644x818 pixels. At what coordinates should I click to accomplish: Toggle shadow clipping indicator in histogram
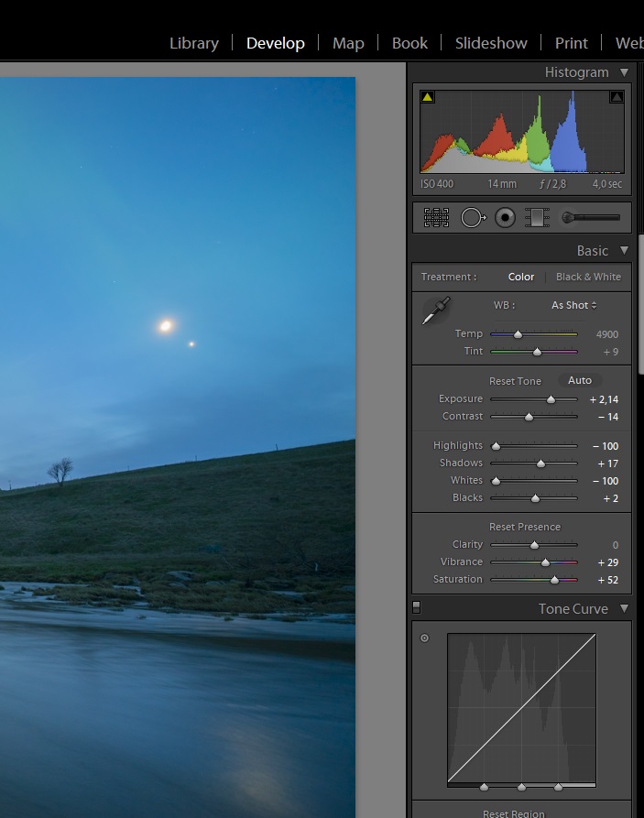coord(428,97)
